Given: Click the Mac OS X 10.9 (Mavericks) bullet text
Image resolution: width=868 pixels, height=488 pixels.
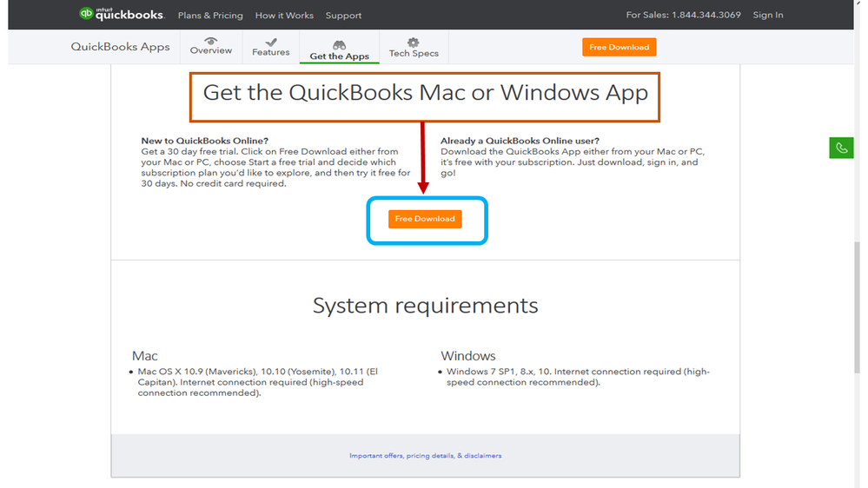Looking at the screenshot, I should pyautogui.click(x=258, y=382).
